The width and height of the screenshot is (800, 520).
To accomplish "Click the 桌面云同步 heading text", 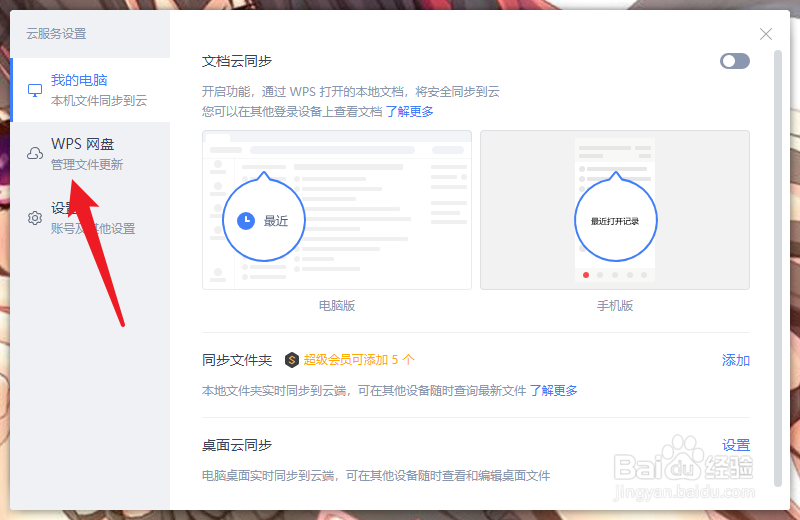I will [x=237, y=445].
